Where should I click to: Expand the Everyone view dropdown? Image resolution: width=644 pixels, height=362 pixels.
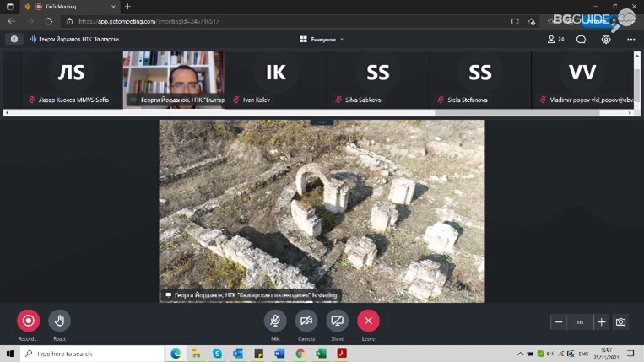322,39
